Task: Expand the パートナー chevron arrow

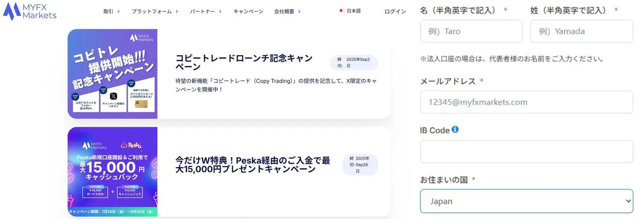Action: coord(220,11)
